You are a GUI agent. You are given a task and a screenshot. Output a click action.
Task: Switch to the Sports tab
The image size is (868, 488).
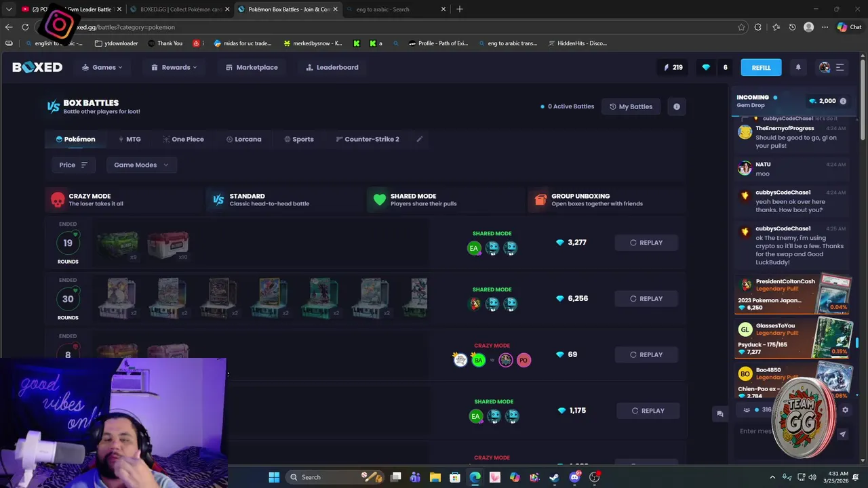[299, 139]
